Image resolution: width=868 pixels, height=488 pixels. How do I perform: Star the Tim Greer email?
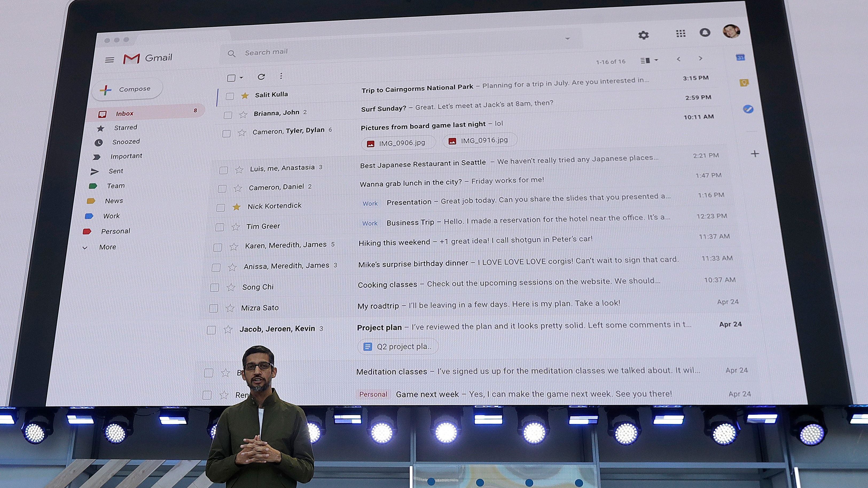coord(236,227)
